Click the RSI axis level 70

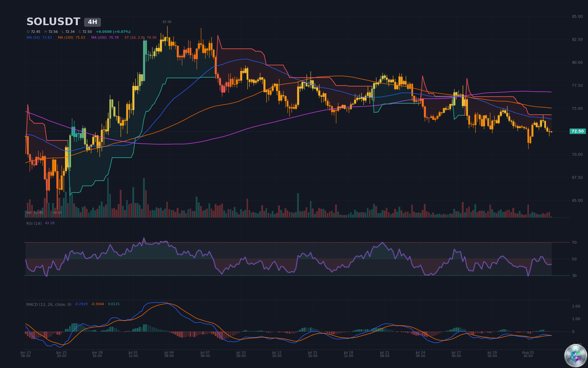[574, 243]
